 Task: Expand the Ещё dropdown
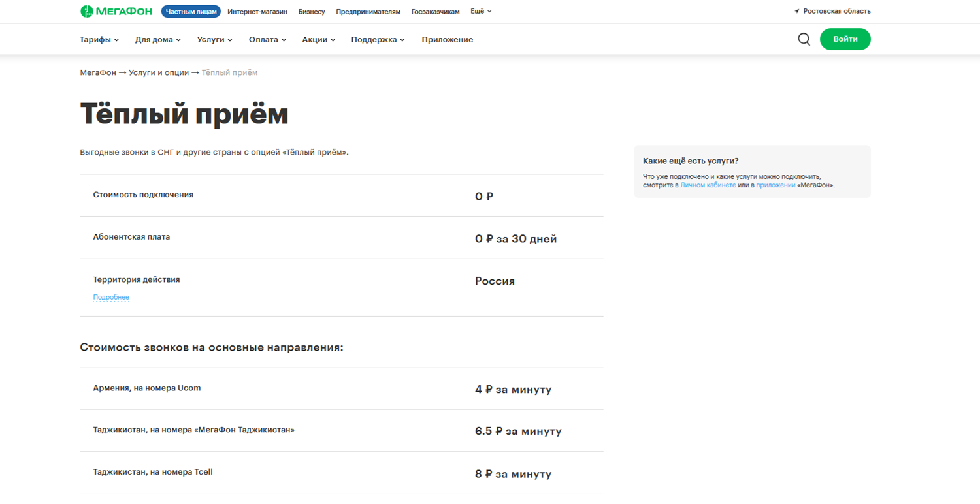pos(481,11)
